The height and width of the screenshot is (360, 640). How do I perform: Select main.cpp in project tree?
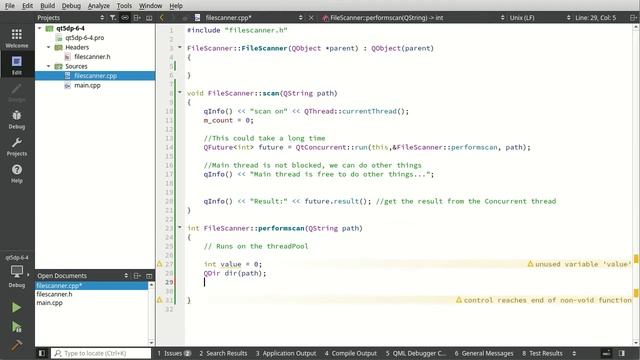click(87, 85)
